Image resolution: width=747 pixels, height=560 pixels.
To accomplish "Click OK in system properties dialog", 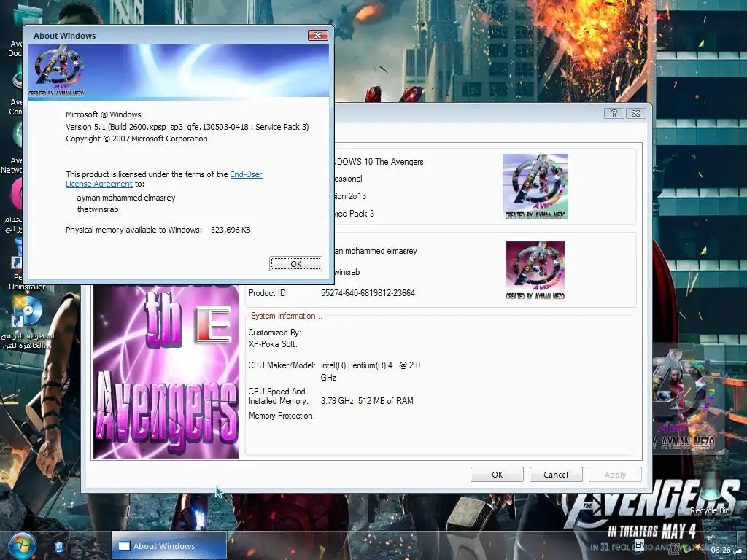I will pyautogui.click(x=497, y=474).
